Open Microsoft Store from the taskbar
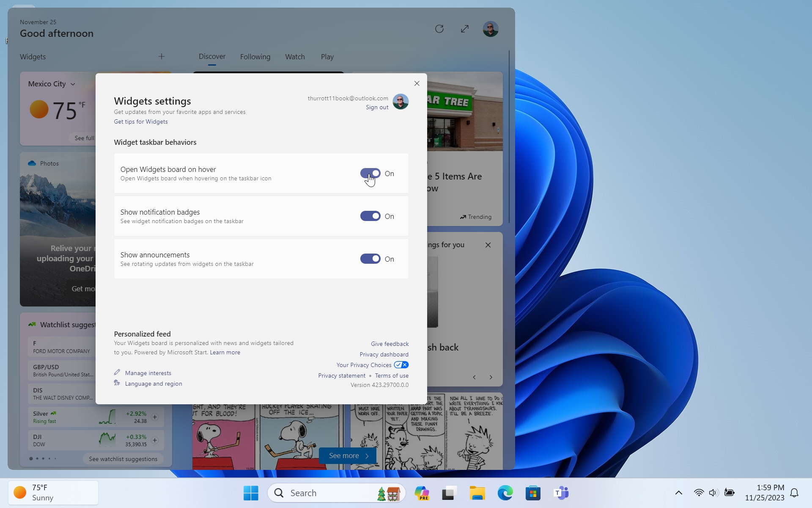Viewport: 812px width, 508px height. click(533, 493)
